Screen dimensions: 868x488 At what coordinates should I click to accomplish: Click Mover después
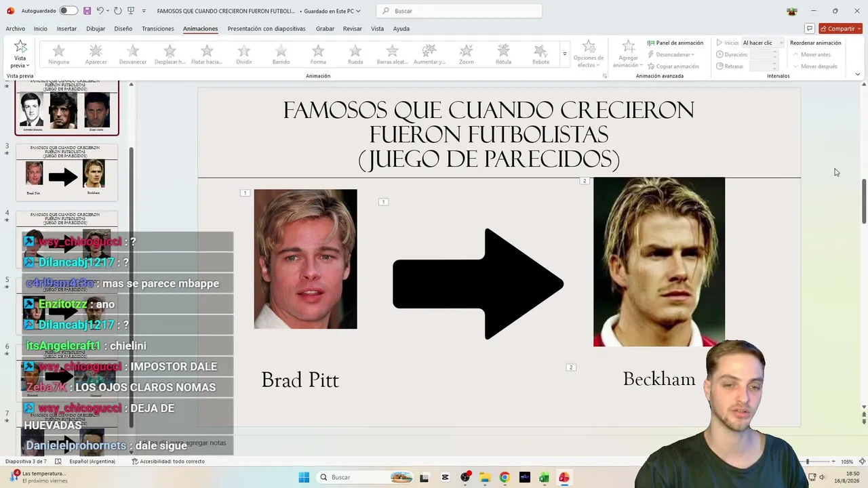[814, 66]
